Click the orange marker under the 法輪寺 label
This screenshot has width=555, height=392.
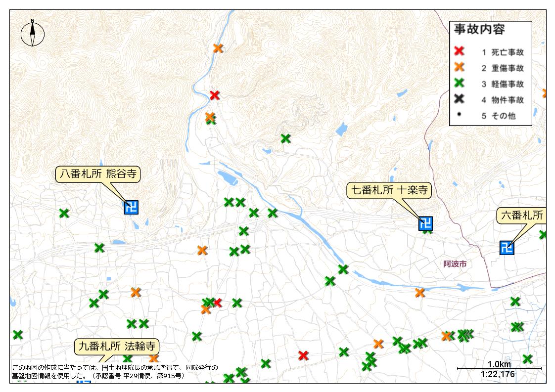[x=154, y=358]
